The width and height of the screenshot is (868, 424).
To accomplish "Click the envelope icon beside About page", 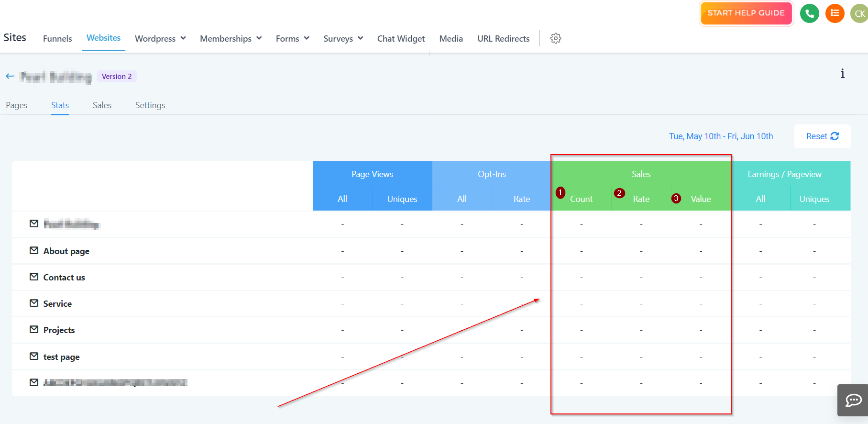I will point(34,251).
